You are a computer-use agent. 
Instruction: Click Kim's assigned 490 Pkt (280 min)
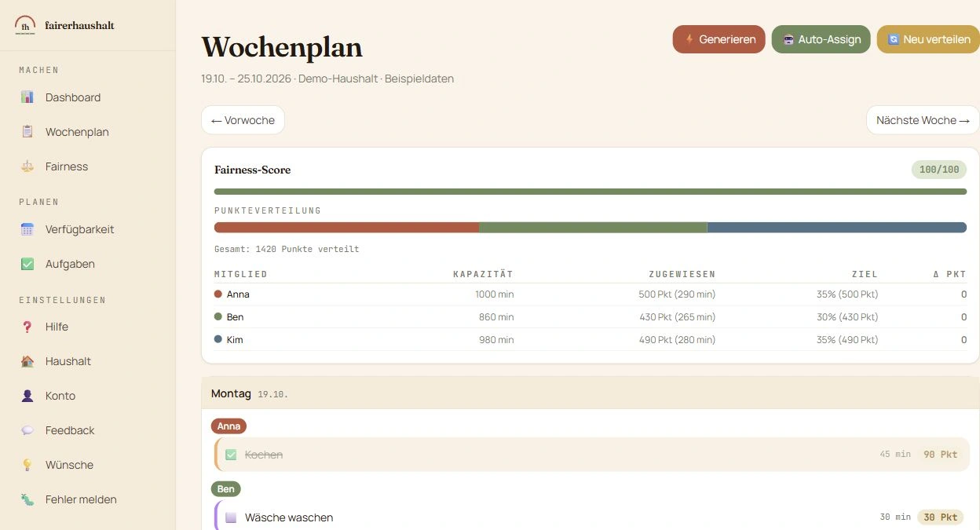tap(677, 340)
